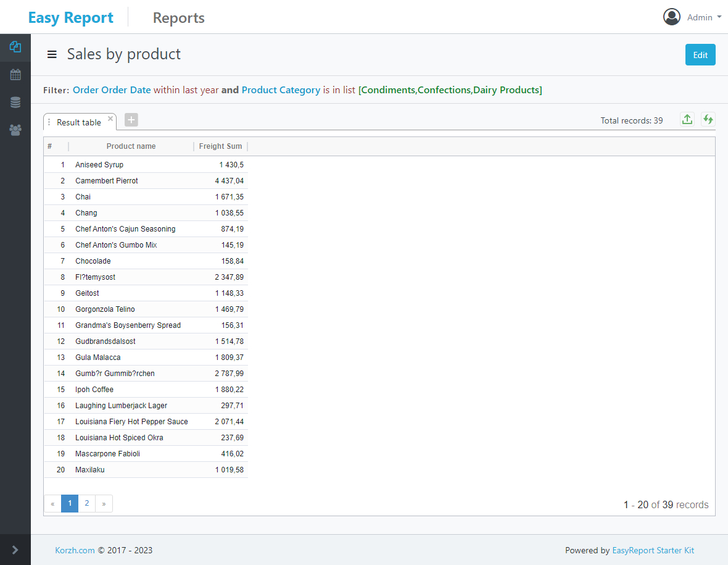Click the Korzh.com footer link

tap(74, 550)
